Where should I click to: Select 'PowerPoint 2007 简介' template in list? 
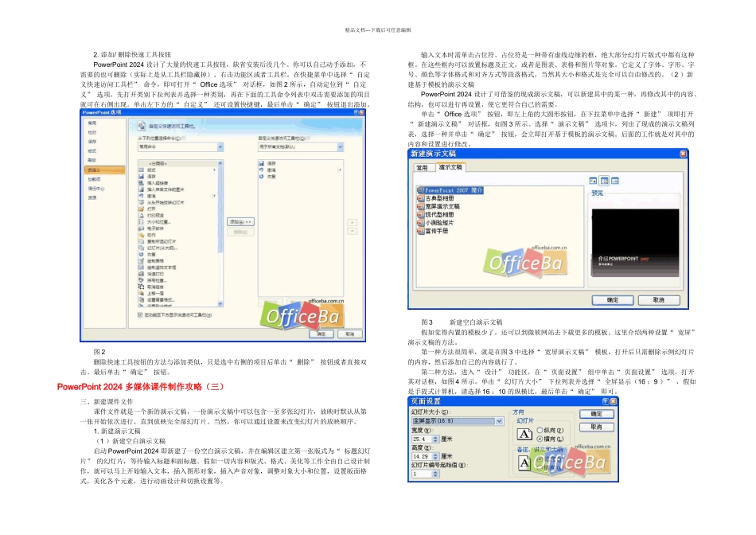450,190
